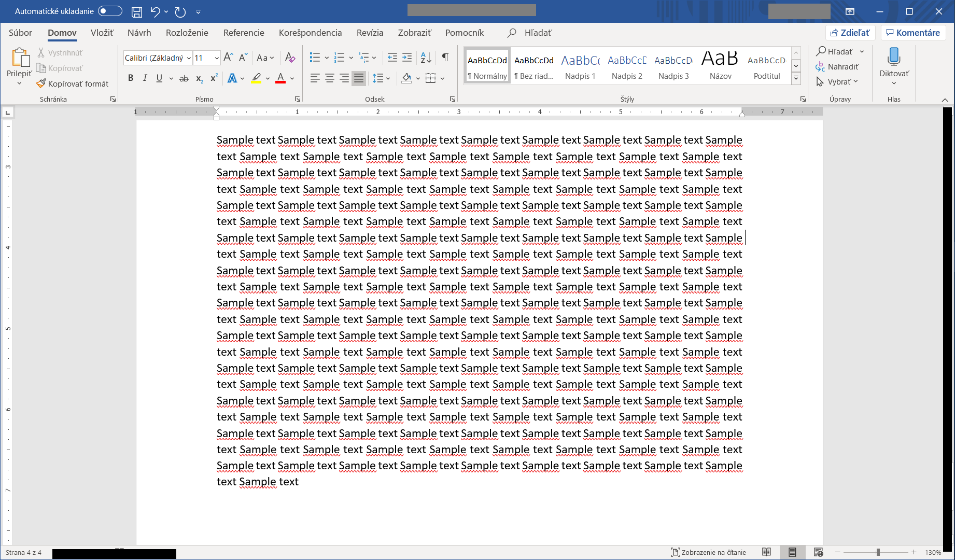955x560 pixels.
Task: Open Web layout view icon
Action: [818, 552]
